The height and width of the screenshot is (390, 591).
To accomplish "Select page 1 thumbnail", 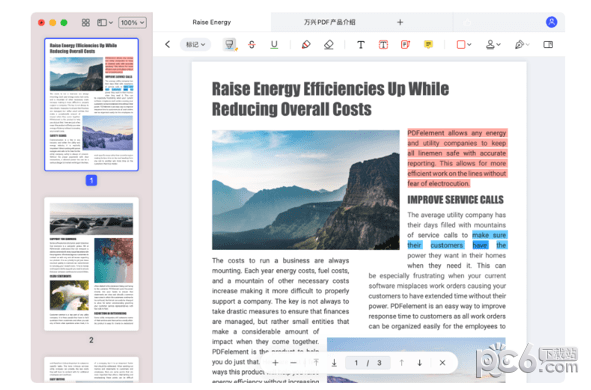I will [x=91, y=104].
